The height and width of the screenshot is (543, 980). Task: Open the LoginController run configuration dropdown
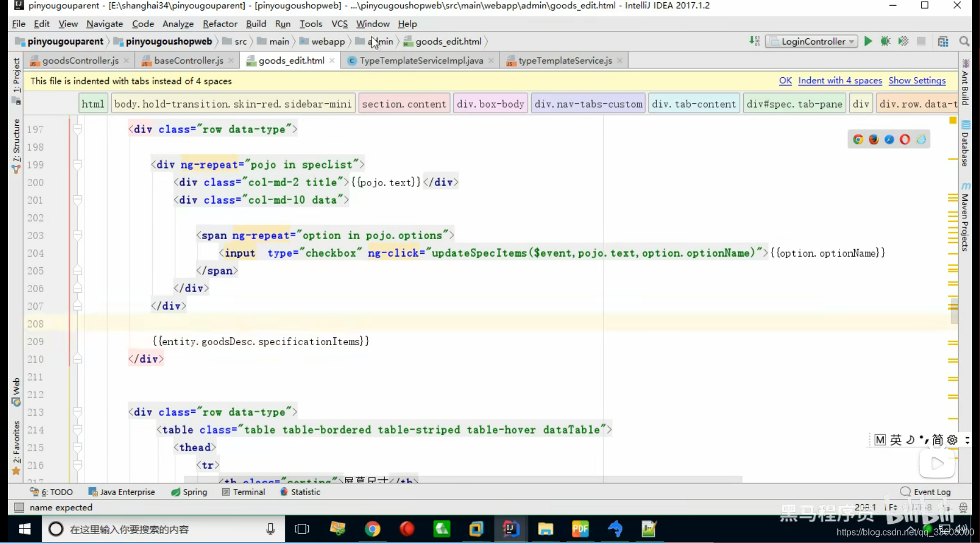coord(811,41)
